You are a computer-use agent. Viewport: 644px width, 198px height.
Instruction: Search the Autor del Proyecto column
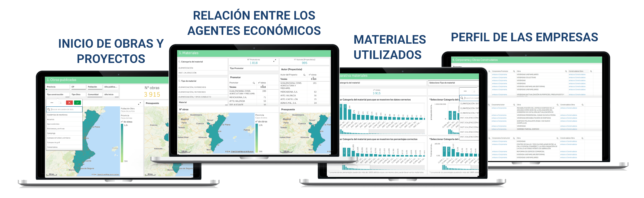(304, 75)
